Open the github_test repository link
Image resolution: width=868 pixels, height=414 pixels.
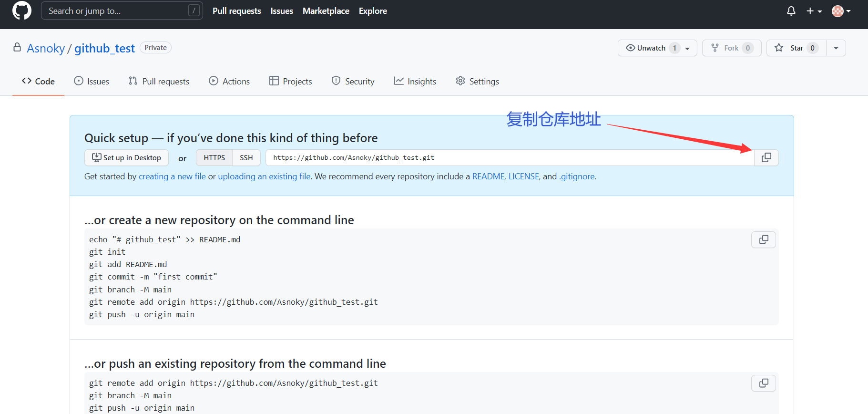(104, 48)
